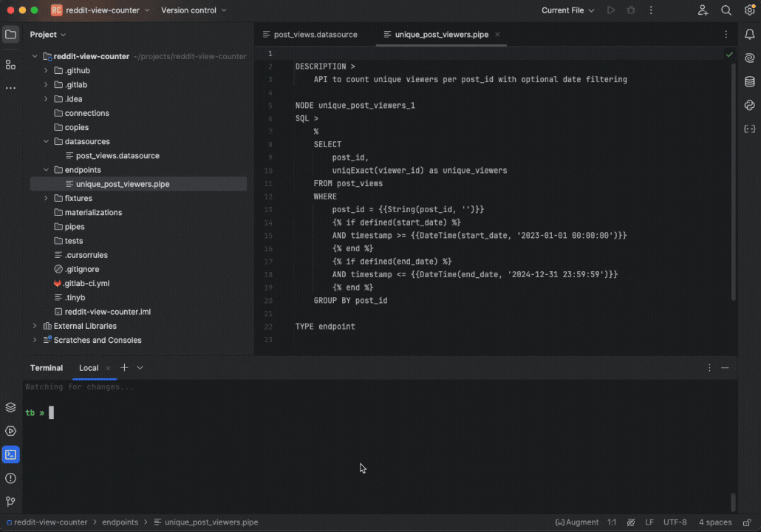Change the 4 spaces indent setting
Screen dimensions: 761x532
(x=715, y=522)
